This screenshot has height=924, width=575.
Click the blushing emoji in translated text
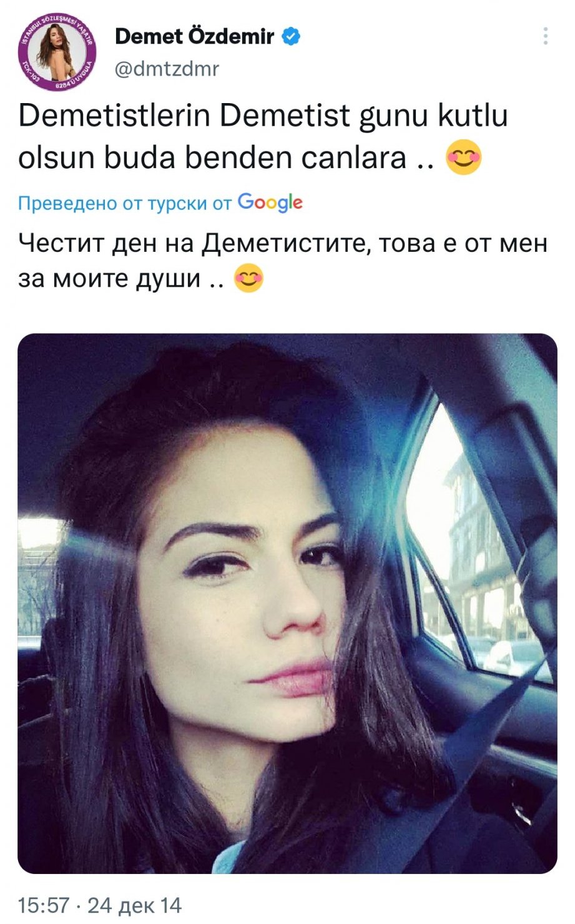(248, 278)
